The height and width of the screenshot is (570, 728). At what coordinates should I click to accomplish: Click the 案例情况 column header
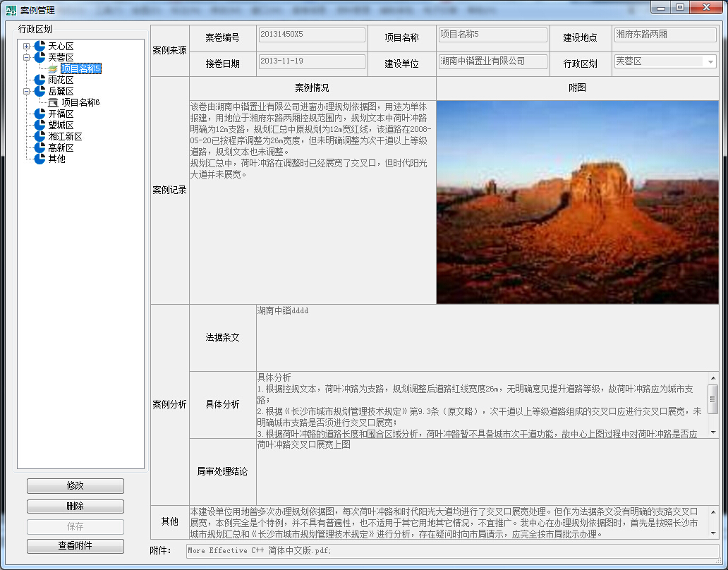click(312, 88)
